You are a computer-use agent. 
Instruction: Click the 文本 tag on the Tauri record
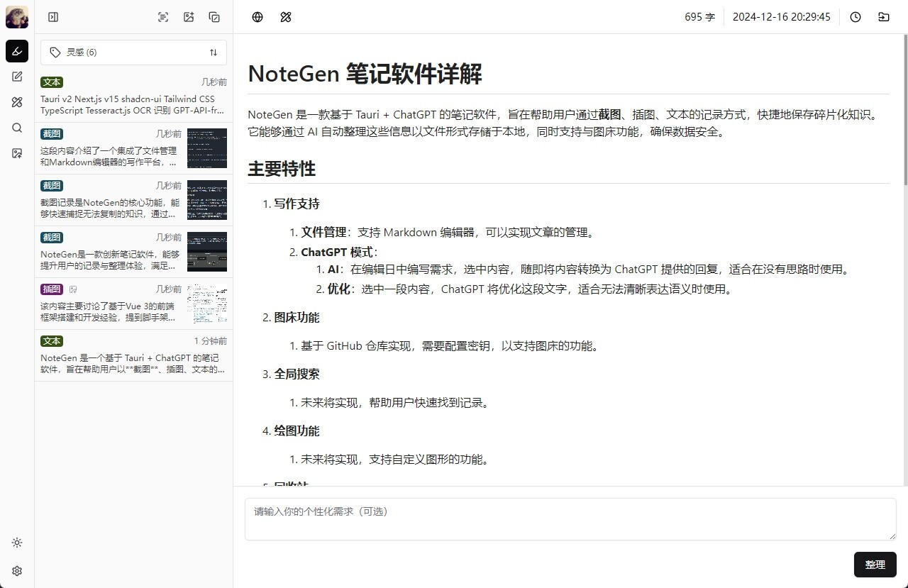point(52,82)
